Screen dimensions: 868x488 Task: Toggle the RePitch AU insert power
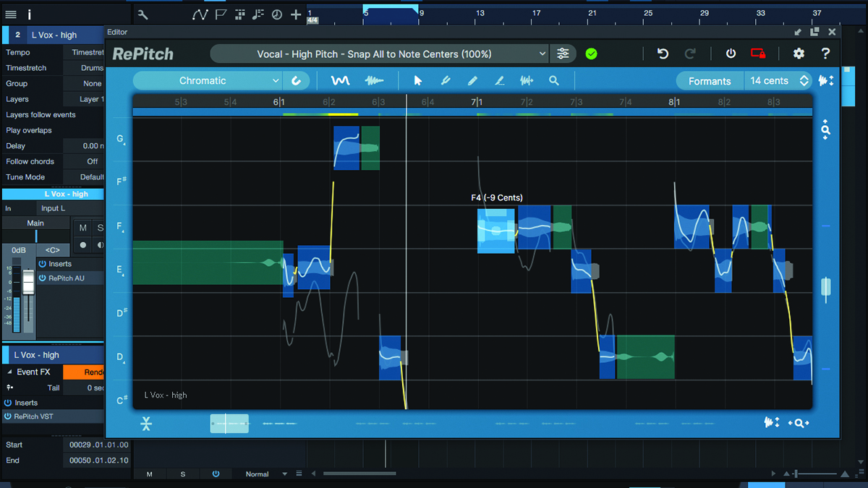click(x=43, y=278)
